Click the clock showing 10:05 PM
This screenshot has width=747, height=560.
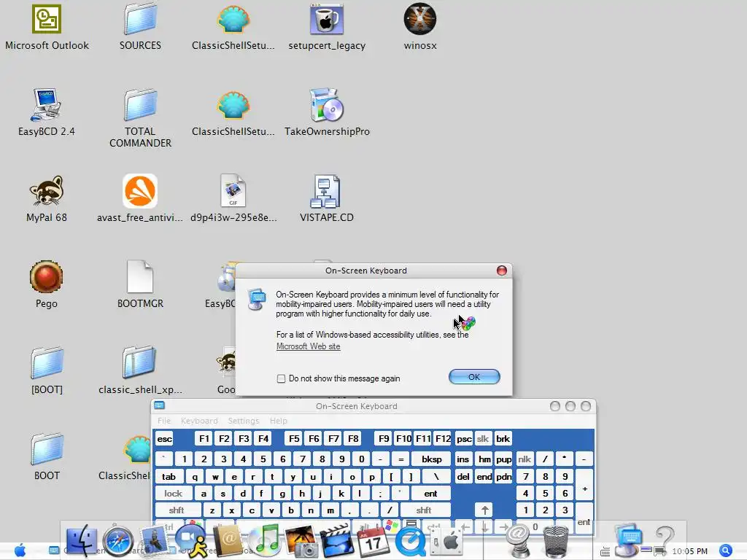689,551
